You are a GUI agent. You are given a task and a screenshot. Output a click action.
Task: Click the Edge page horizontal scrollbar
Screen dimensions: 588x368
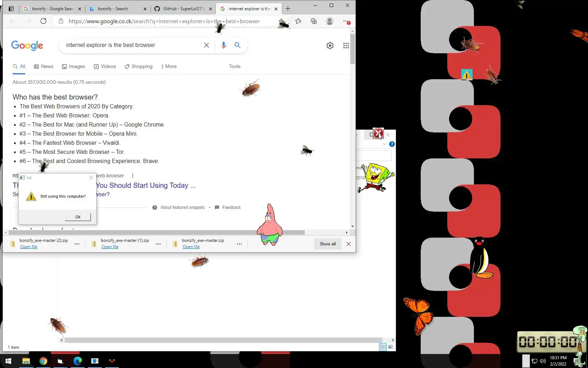(x=157, y=232)
